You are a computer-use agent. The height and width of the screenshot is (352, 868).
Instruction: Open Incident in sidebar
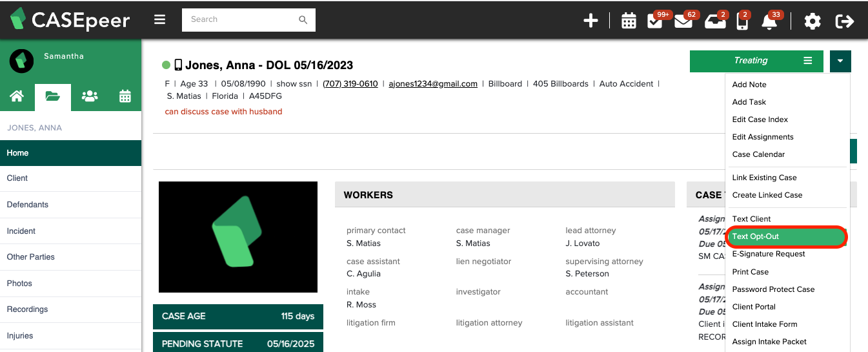70,231
